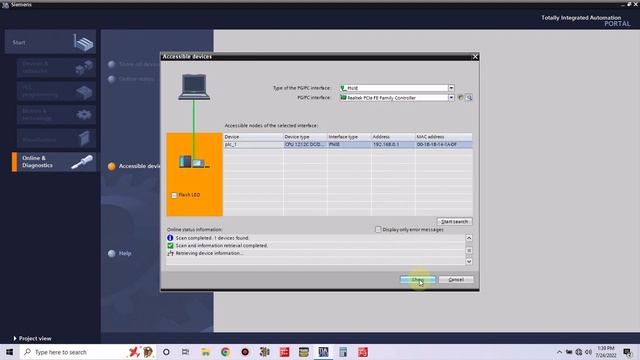Open Type of the PG/PC interface dropdown
This screenshot has height=360, width=640.
tap(451, 88)
